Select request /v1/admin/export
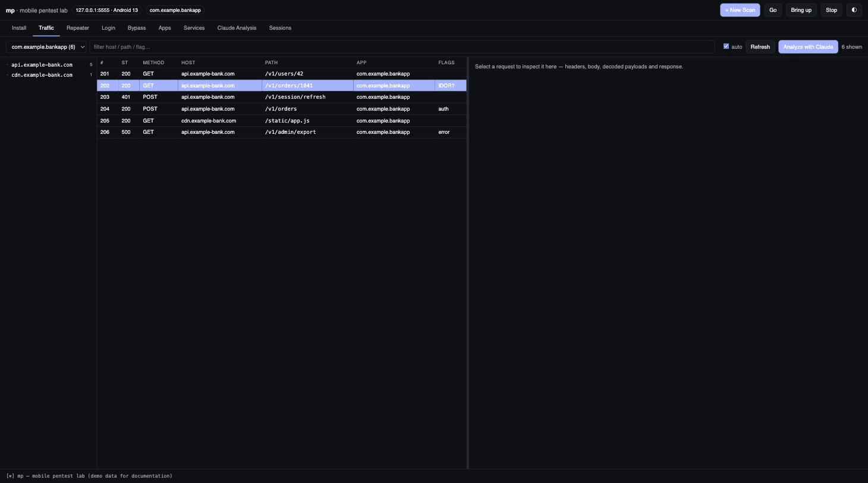Viewport: 868px width, 483px height. coord(282,132)
